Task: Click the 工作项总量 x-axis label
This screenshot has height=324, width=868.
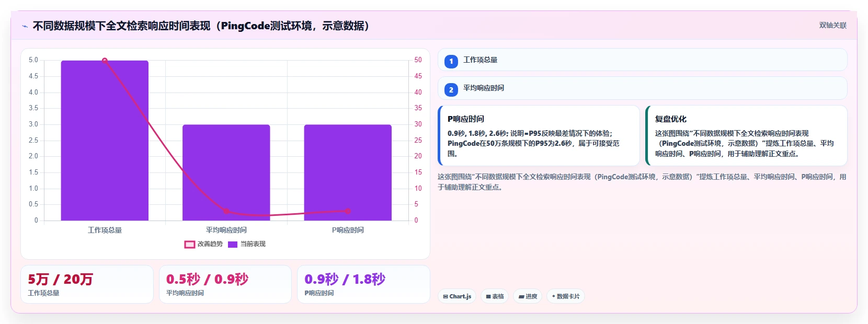Action: [105, 230]
